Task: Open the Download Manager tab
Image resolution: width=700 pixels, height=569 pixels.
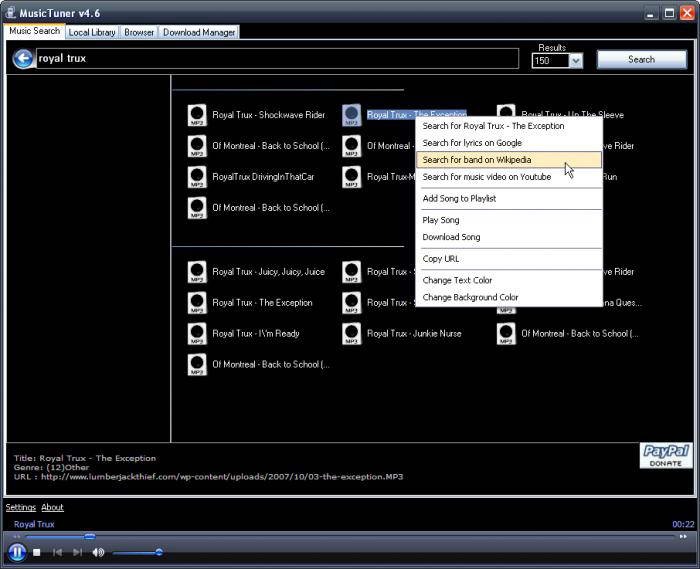Action: [x=199, y=32]
